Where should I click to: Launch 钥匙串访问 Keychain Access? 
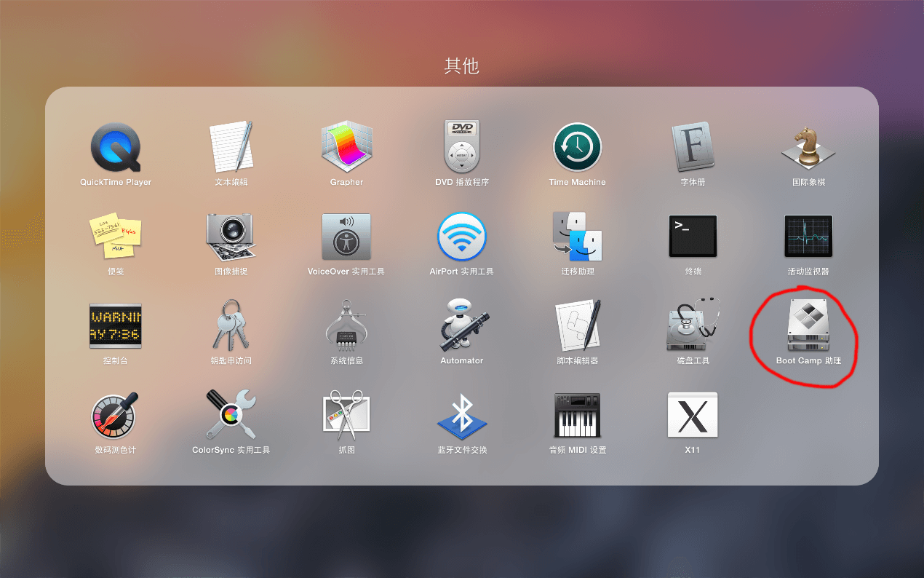(x=231, y=325)
